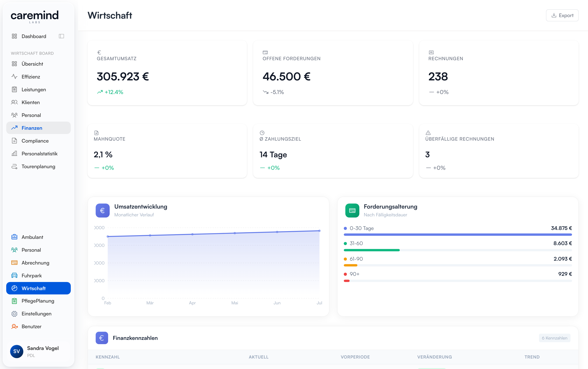The height and width of the screenshot is (369, 588).
Task: Open the Abrechnung card icon
Action: click(14, 263)
